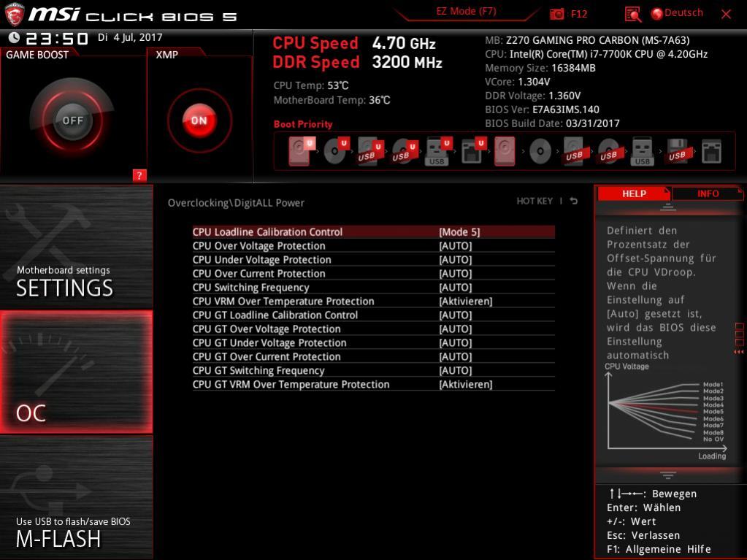Image resolution: width=747 pixels, height=560 pixels.
Task: Toggle the XMP ON button
Action: (x=199, y=120)
